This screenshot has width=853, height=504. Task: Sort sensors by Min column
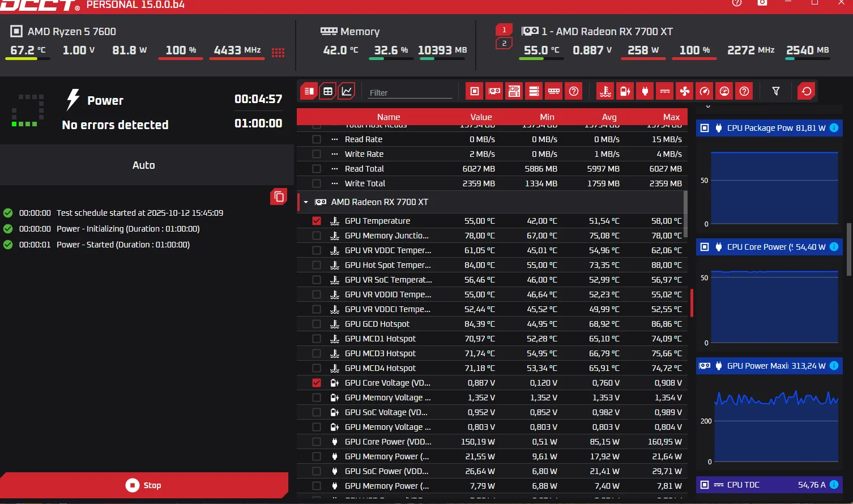[x=547, y=117]
